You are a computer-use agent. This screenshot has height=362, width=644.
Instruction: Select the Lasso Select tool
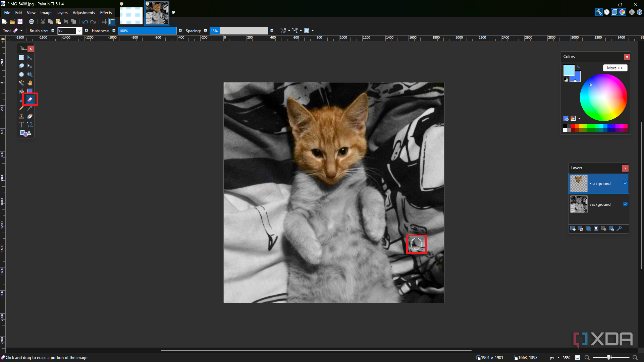pyautogui.click(x=21, y=66)
